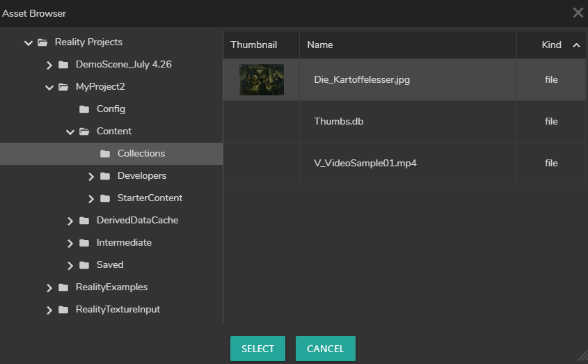Expand the Saved folder chevron
This screenshot has width=588, height=364.
tap(70, 266)
